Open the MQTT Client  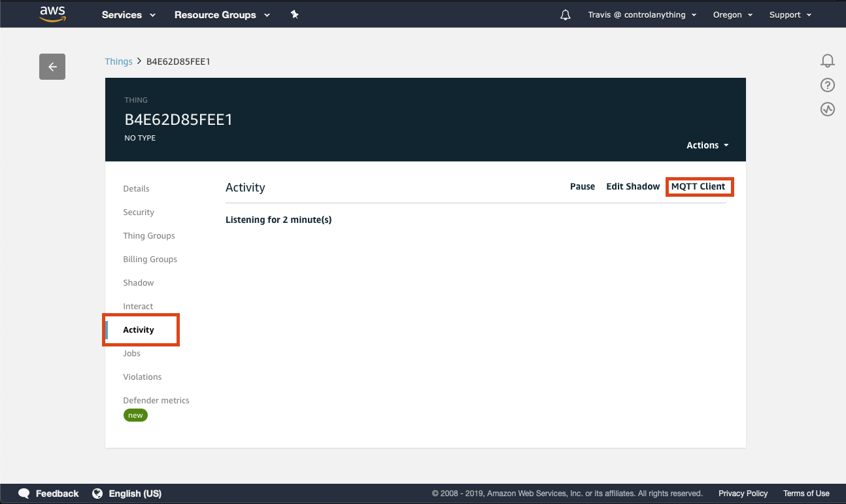[699, 186]
